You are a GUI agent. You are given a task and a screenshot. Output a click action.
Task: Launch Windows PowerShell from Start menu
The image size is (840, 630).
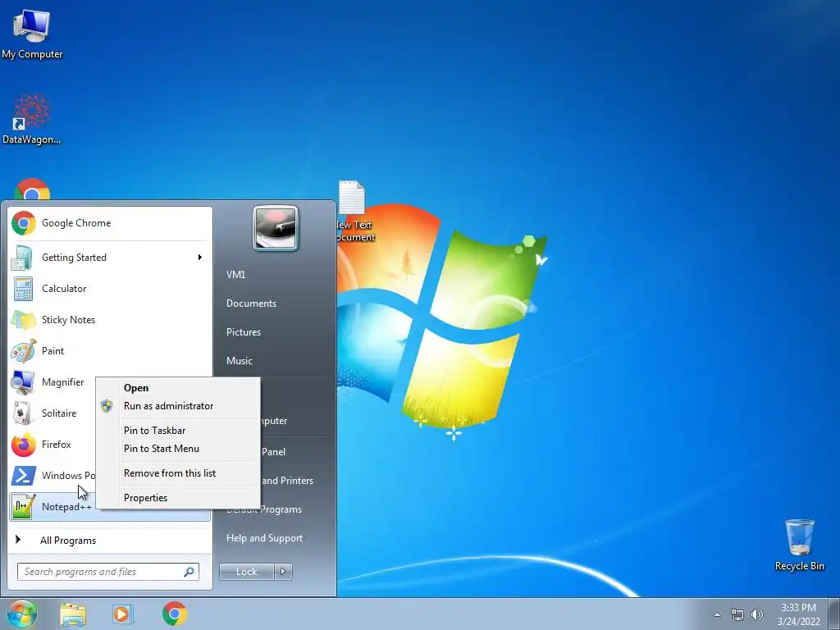52,475
